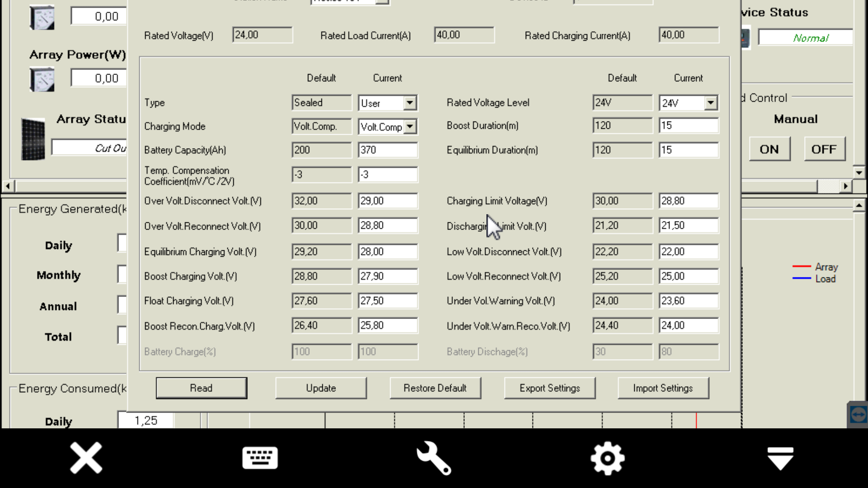Click the Read button

click(x=201, y=388)
